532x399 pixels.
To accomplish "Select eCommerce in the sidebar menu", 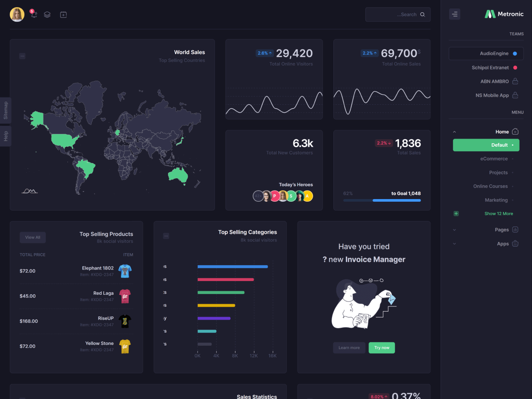I will pyautogui.click(x=494, y=159).
